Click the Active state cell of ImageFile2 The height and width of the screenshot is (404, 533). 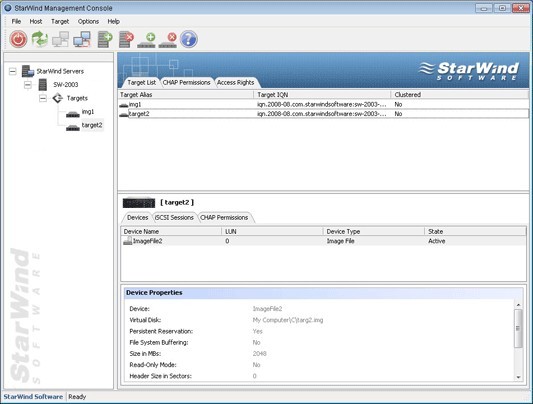(436, 241)
